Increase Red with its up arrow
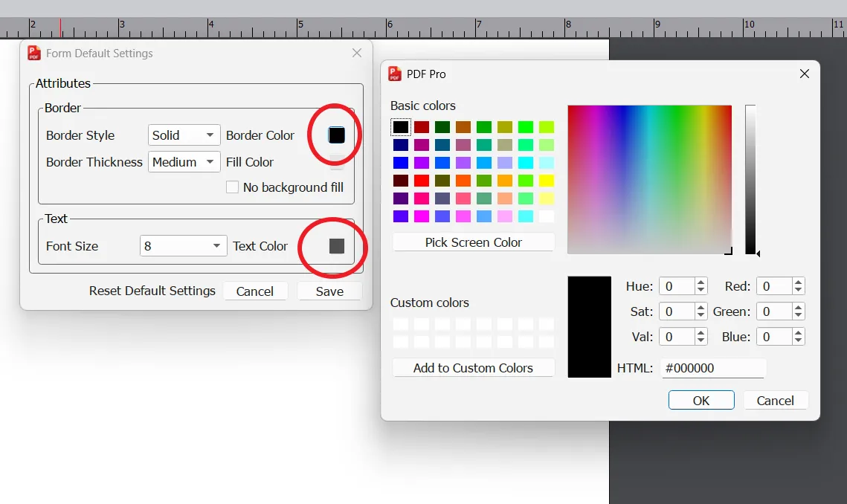The image size is (847, 504). [799, 282]
